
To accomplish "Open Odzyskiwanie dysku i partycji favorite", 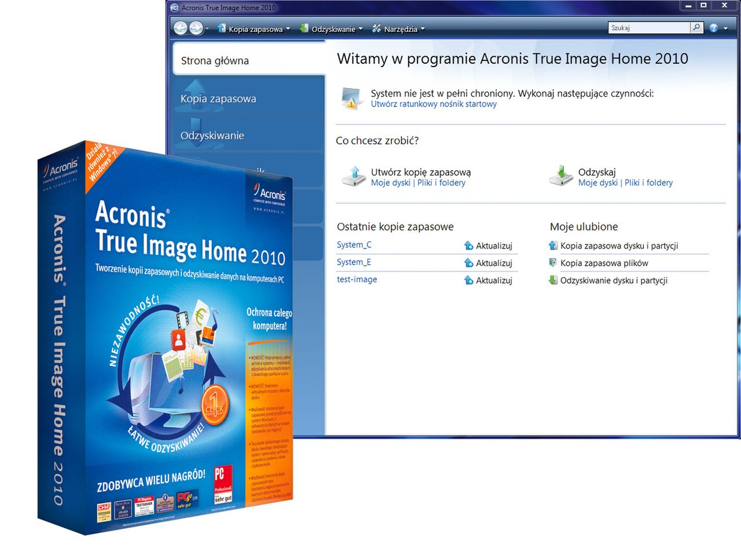I will click(x=614, y=281).
